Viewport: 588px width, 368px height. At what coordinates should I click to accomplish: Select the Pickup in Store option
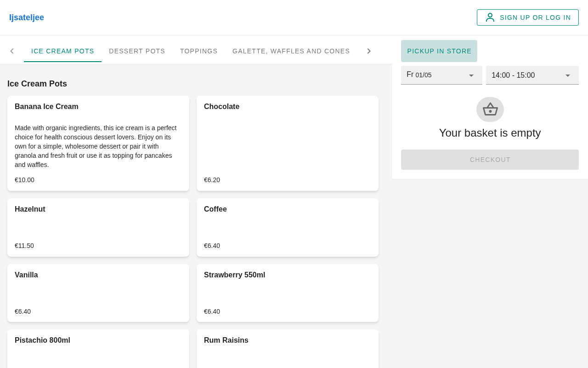(439, 51)
